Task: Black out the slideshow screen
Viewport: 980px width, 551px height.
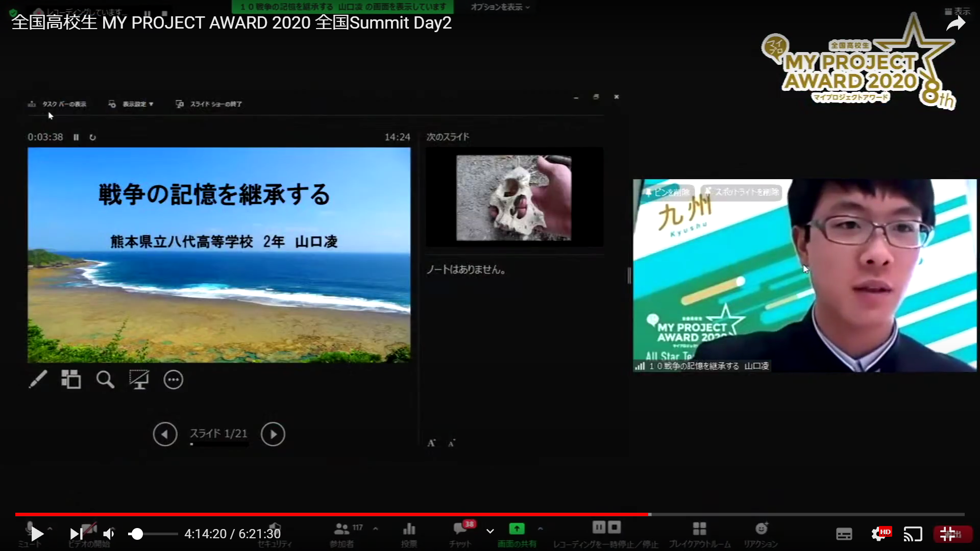Action: pyautogui.click(x=139, y=380)
